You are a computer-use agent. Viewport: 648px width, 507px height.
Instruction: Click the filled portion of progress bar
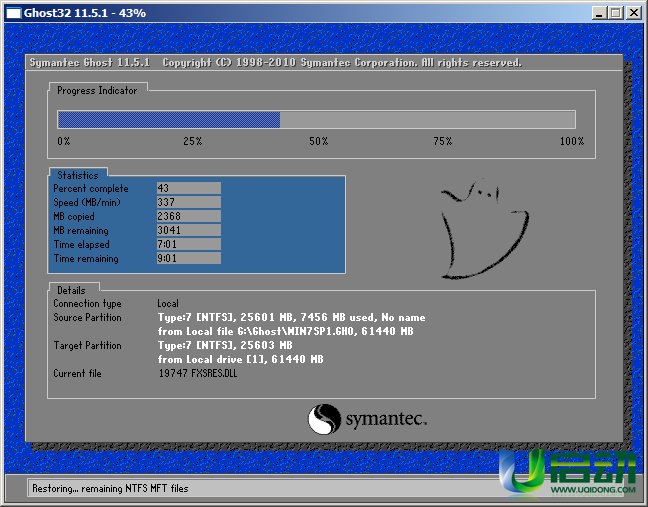click(168, 120)
